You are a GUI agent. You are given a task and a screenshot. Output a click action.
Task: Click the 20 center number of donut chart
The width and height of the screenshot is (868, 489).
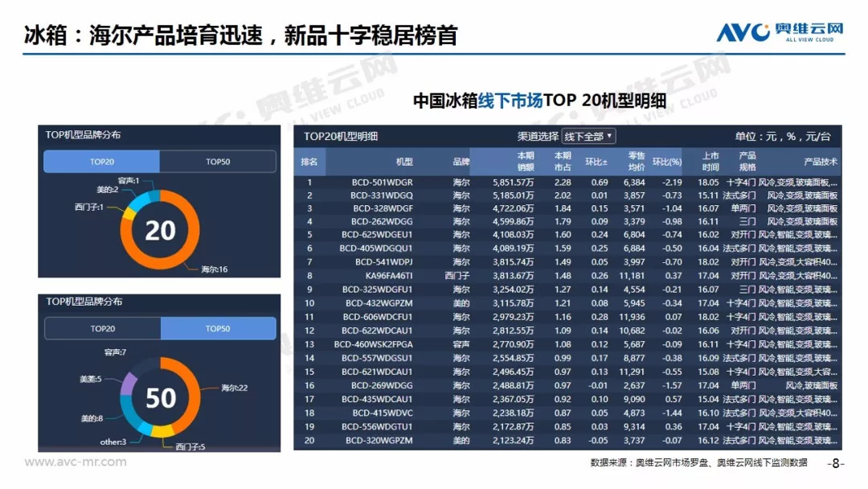pos(160,230)
